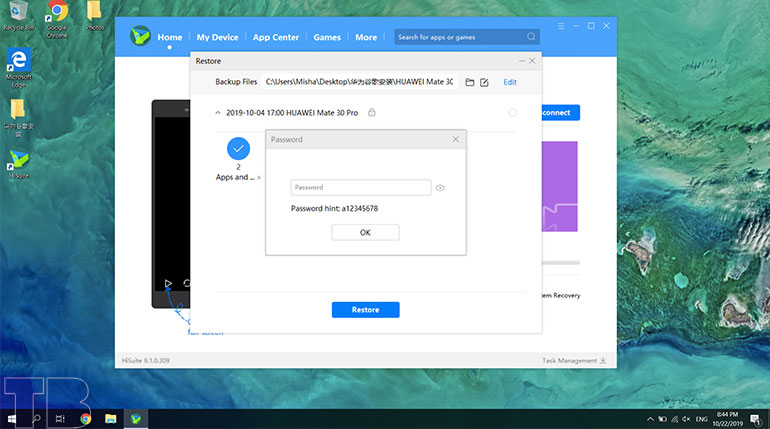Screen dimensions: 770x429
Task: Open Chrome from the taskbar
Action: (85, 419)
